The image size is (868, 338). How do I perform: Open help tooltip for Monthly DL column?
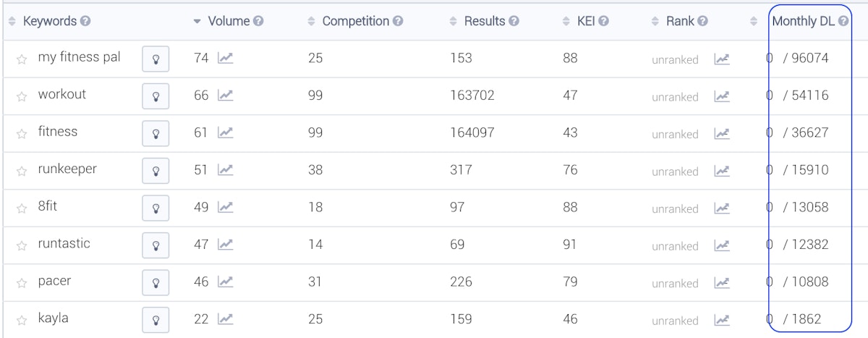pos(843,22)
